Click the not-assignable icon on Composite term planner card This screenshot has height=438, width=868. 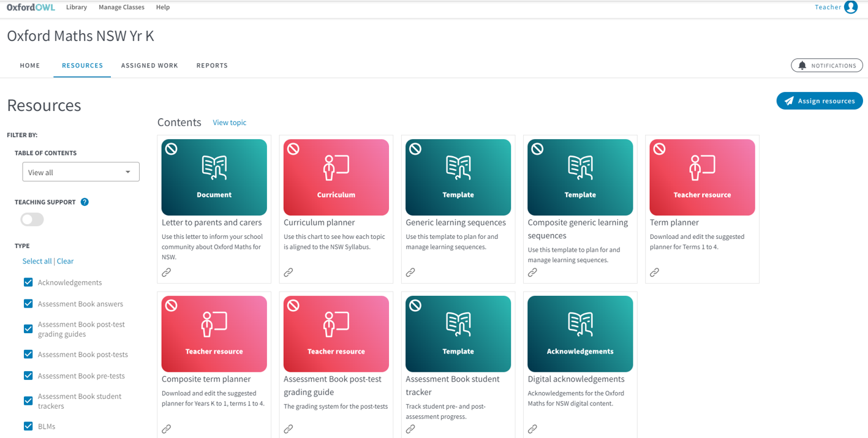(x=172, y=306)
